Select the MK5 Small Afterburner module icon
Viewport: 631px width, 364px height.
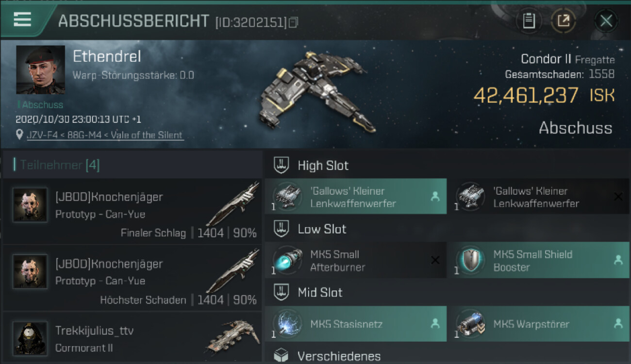tap(287, 260)
